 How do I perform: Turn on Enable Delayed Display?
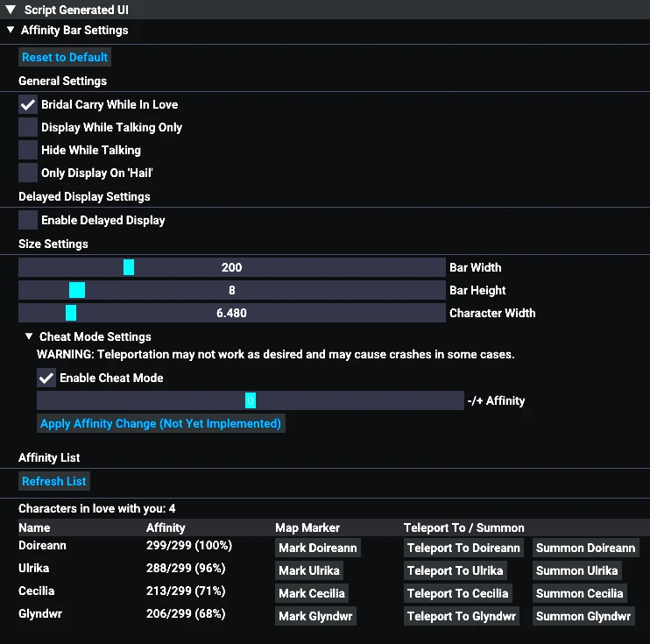[x=28, y=220]
